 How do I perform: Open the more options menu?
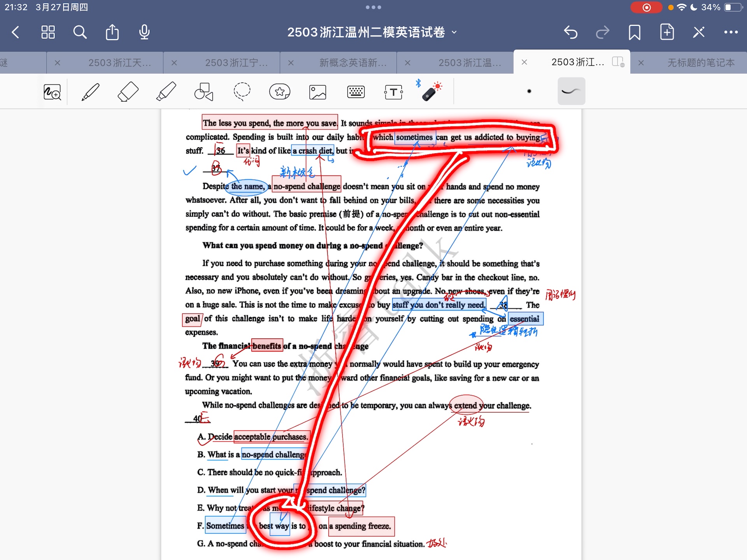731,32
